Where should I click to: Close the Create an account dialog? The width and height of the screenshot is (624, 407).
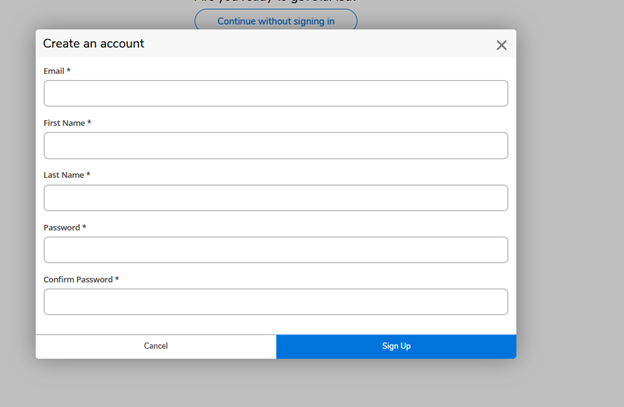501,45
